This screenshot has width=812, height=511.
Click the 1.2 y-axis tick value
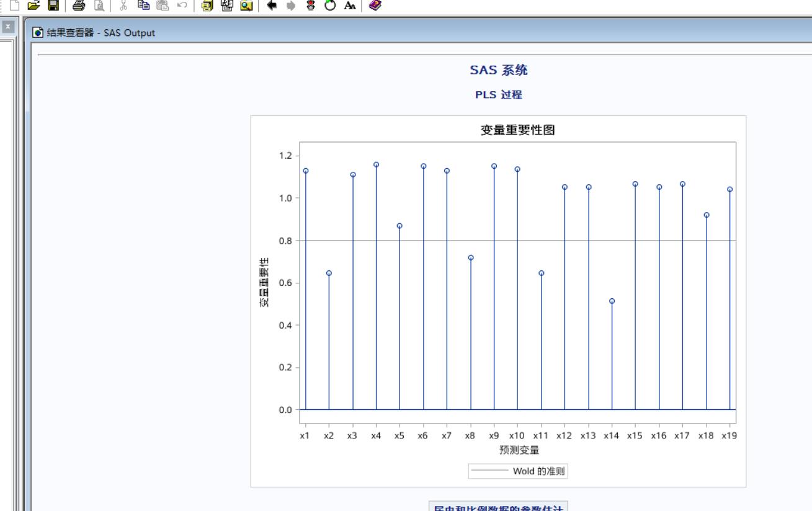tap(287, 156)
